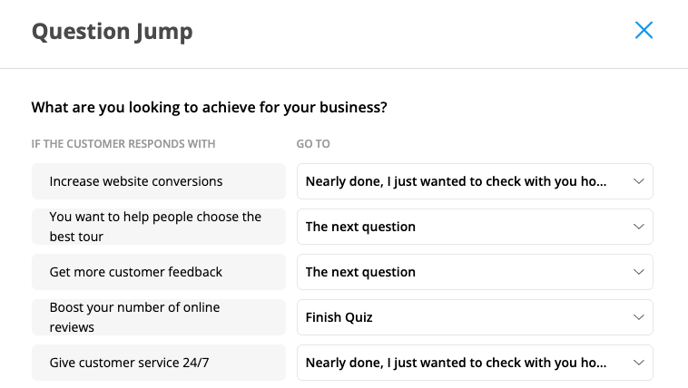Open destination dropdown for Increase website conversions
The image size is (688, 388).
(475, 181)
